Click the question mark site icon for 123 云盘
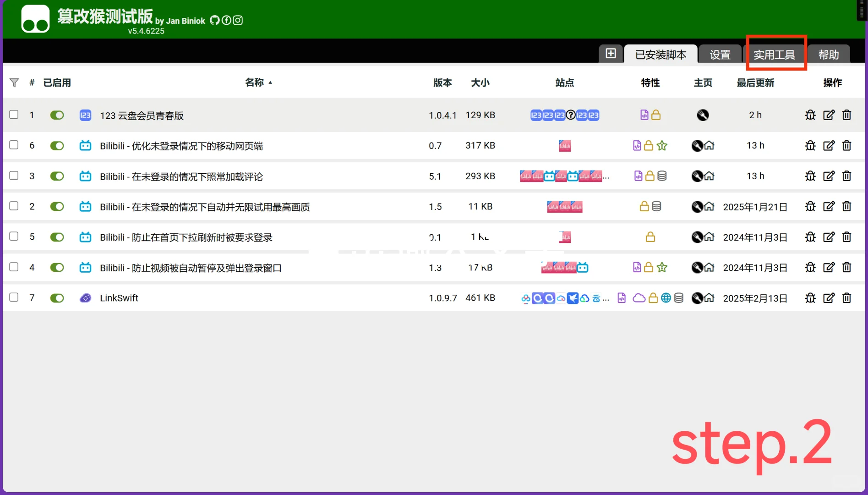The height and width of the screenshot is (495, 868). [x=570, y=115]
